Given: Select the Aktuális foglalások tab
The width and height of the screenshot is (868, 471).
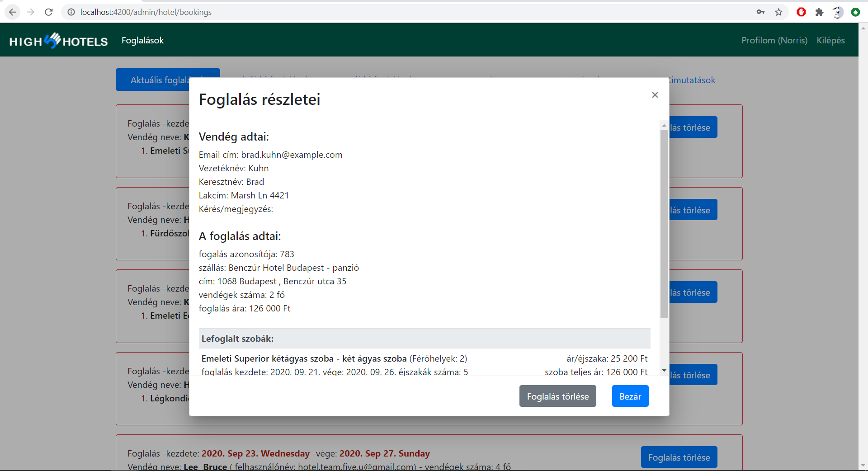Looking at the screenshot, I should 152,80.
